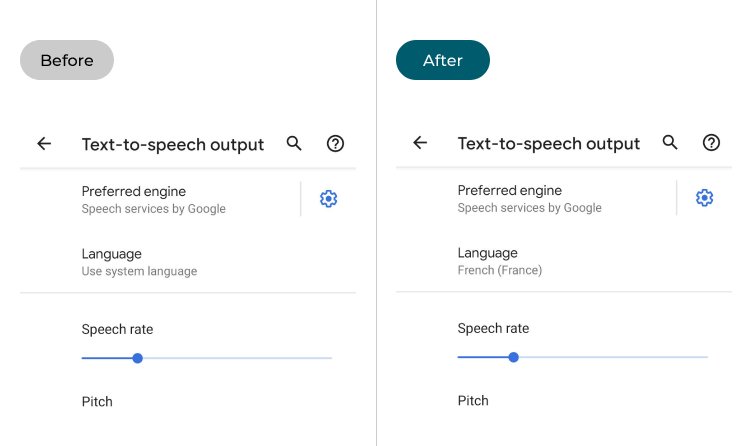Select the teal After label pill
Screen dimensions: 752x446
pos(443,60)
